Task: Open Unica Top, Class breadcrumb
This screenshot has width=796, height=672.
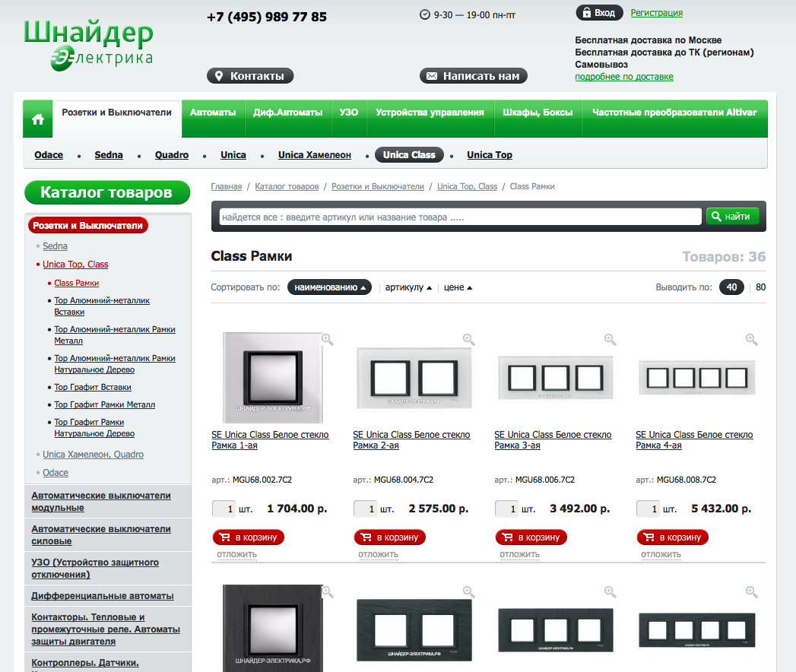Action: 467,186
